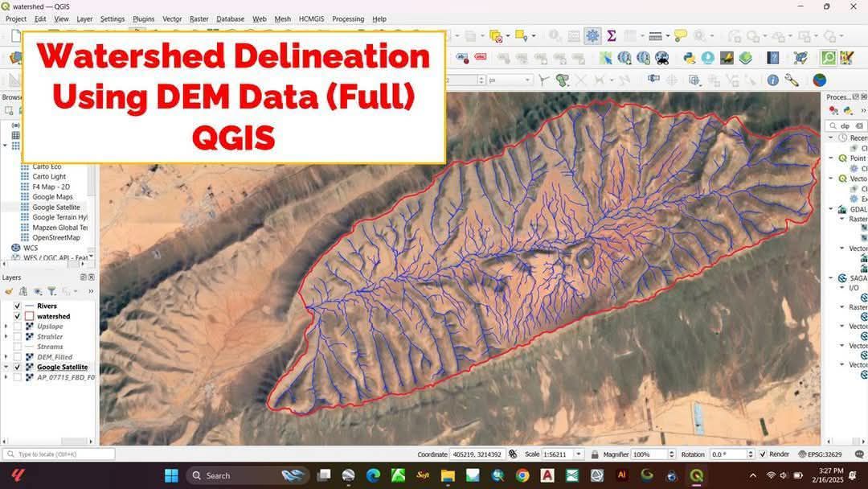
Task: Open the QuickMapServices binoculars search icon
Action: 661,58
